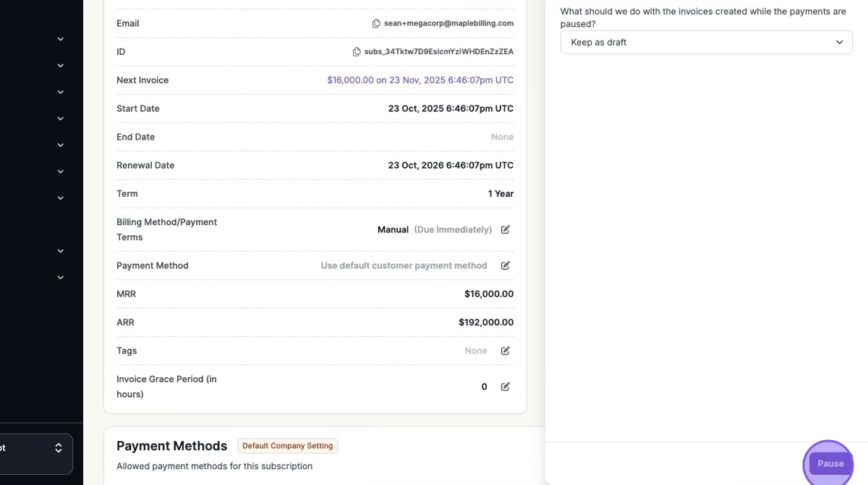
Task: Copy the subscription ID
Action: [357, 51]
